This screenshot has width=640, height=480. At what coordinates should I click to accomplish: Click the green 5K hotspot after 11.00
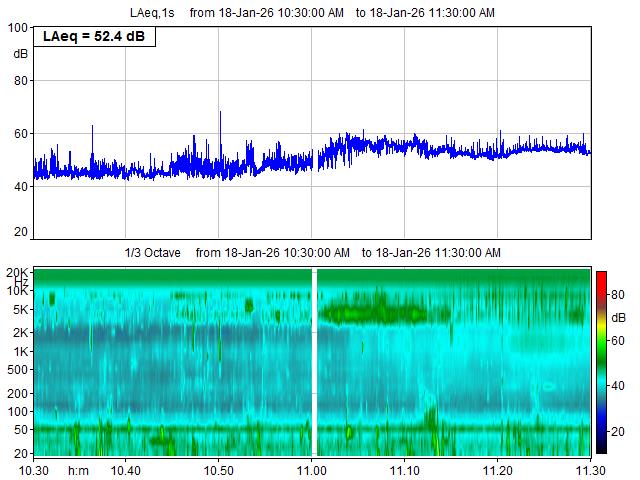pos(375,312)
